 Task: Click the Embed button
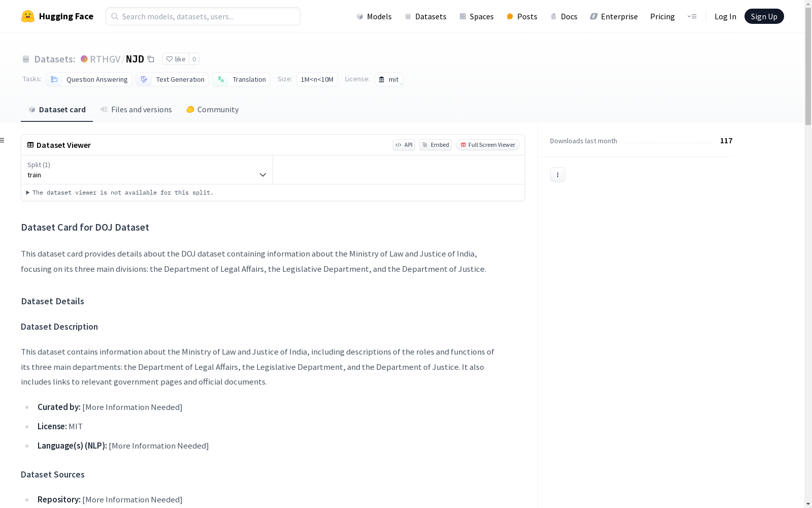(x=435, y=145)
